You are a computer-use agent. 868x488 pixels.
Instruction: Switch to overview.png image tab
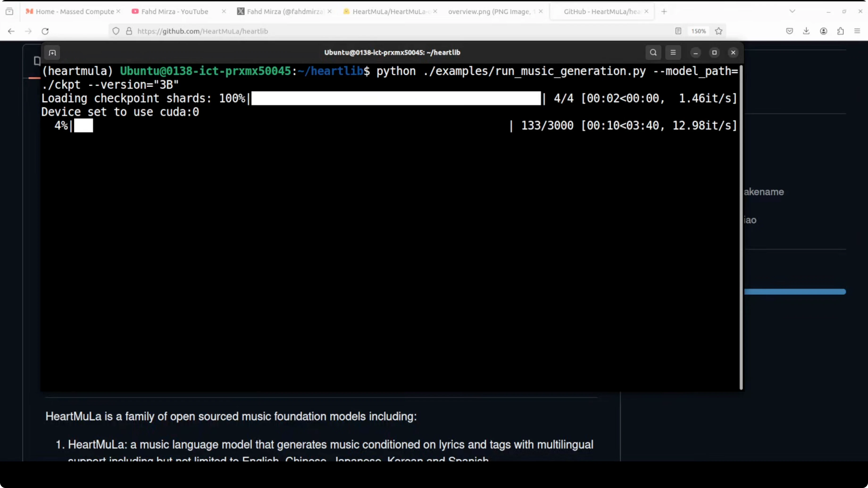(489, 12)
